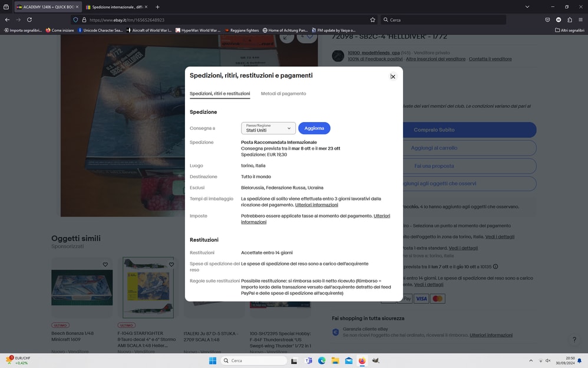This screenshot has height=368, width=588.
Task: Open Home of Achtung Panzer bookmark
Action: [x=285, y=30]
